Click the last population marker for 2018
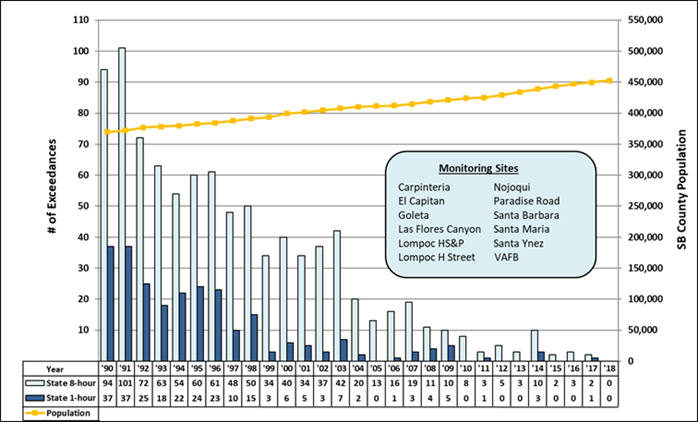The image size is (698, 422). click(x=608, y=81)
